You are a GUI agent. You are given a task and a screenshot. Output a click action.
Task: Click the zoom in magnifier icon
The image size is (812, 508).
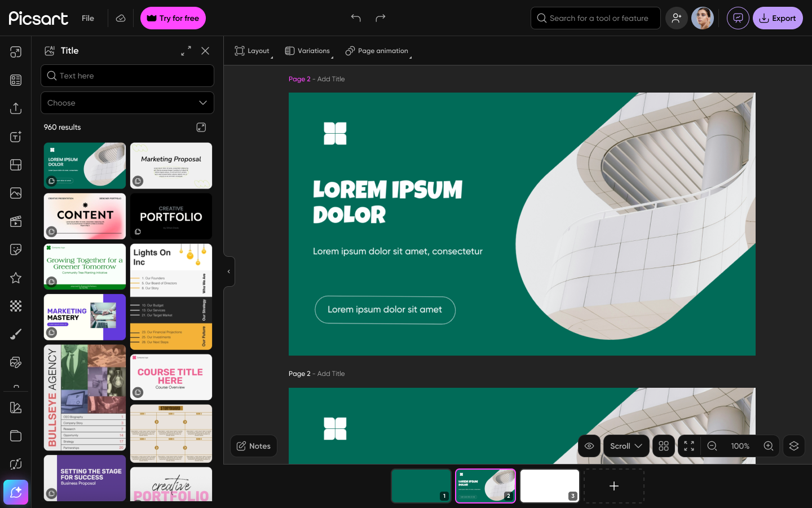tap(768, 446)
